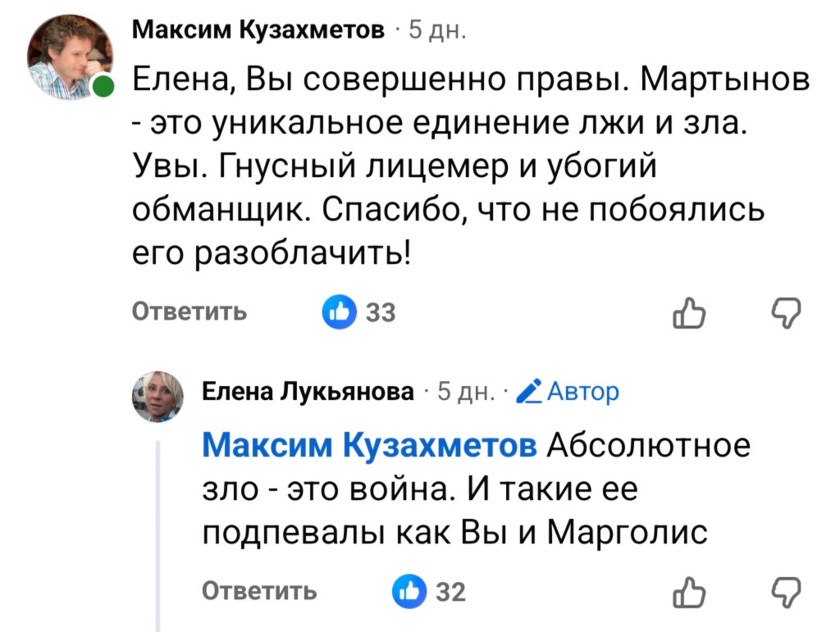
Task: Click the pencil icon next to Автор
Action: pos(530,391)
